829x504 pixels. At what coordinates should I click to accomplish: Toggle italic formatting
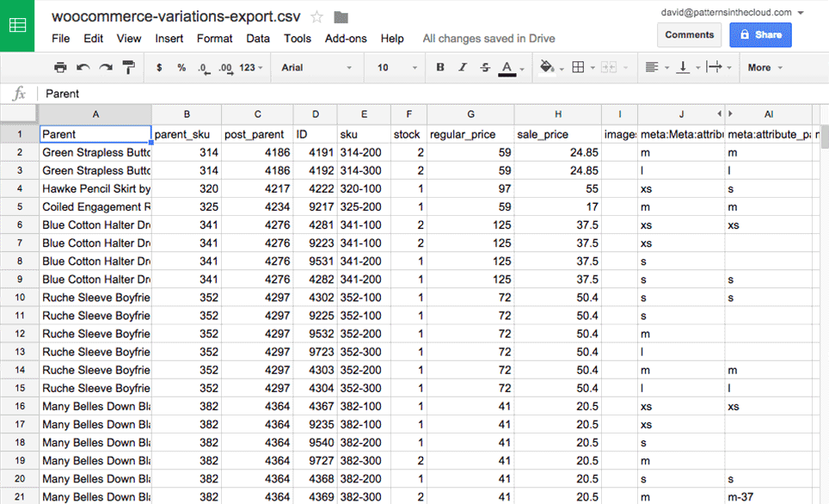pyautogui.click(x=463, y=67)
